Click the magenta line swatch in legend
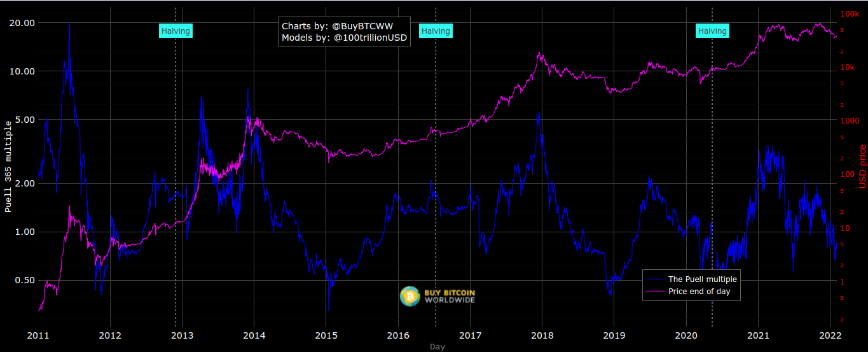Screen dimensions: 868x352 [655, 292]
